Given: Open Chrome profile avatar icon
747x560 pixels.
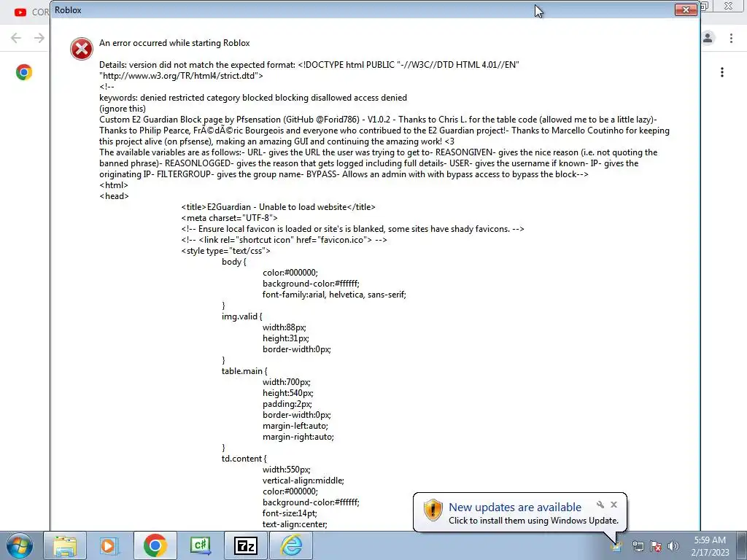Looking at the screenshot, I should pyautogui.click(x=708, y=38).
